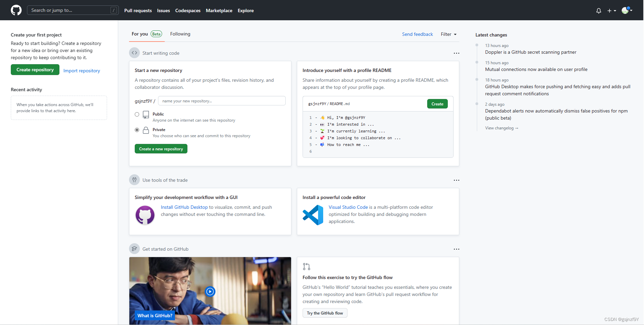Click the GitHub Desktop purple logo
Viewport: 644px width, 325px height.
[x=145, y=215]
